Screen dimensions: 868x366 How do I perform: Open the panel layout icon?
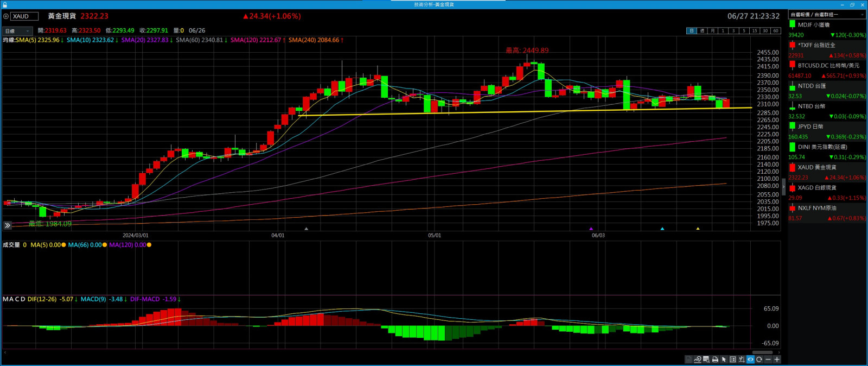point(733,359)
